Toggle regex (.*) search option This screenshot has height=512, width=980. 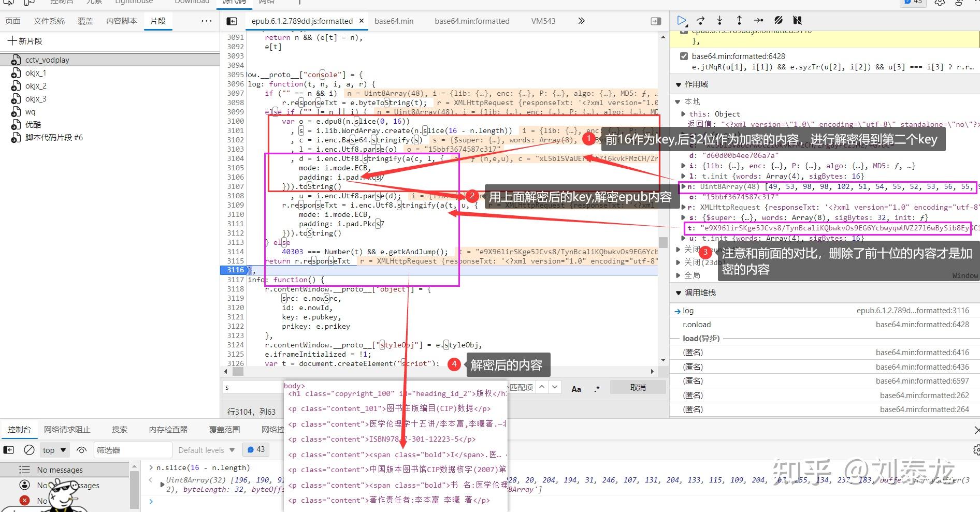pyautogui.click(x=597, y=389)
